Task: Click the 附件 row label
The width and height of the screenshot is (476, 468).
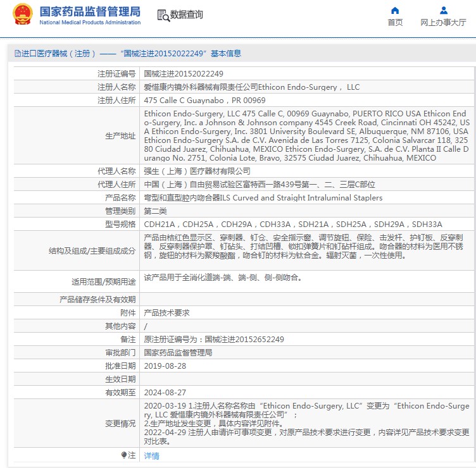Action: point(128,312)
